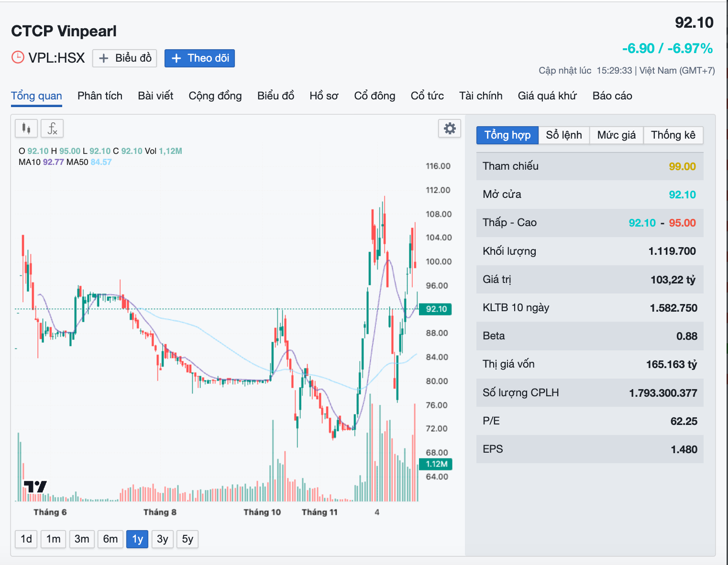Set chart range to 5y
Screen dimensions: 728x565
pyautogui.click(x=188, y=539)
